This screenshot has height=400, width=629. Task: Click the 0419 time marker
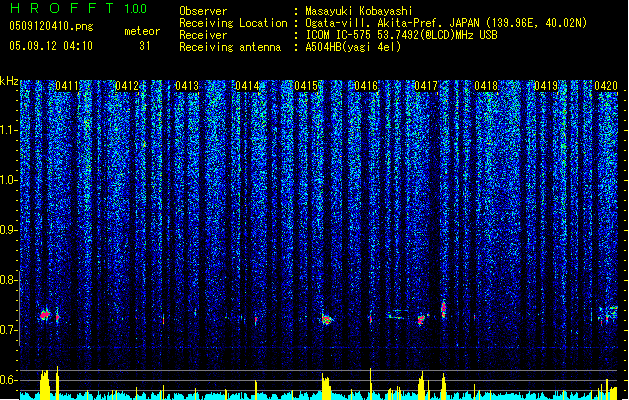pyautogui.click(x=546, y=86)
